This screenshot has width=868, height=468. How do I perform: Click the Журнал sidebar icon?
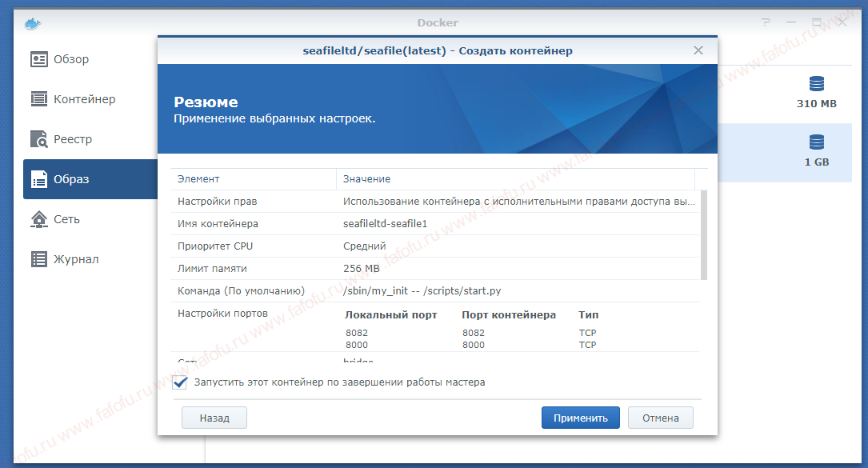(x=38, y=259)
